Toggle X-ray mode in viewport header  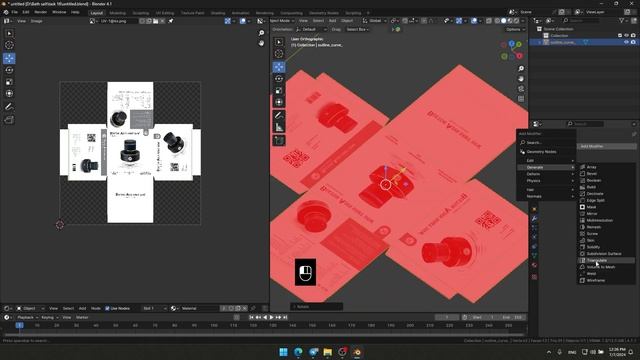pos(489,20)
